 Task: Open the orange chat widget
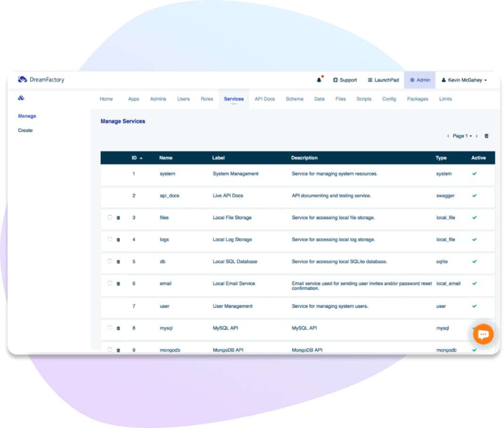click(x=483, y=334)
